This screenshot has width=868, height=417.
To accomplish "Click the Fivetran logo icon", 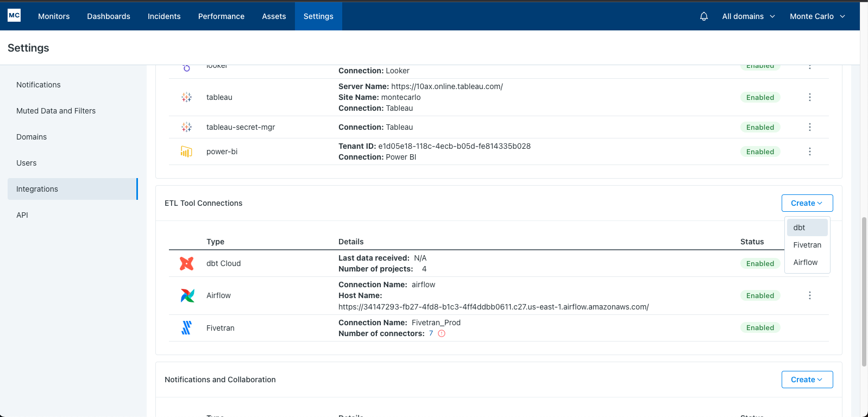I will [x=186, y=328].
